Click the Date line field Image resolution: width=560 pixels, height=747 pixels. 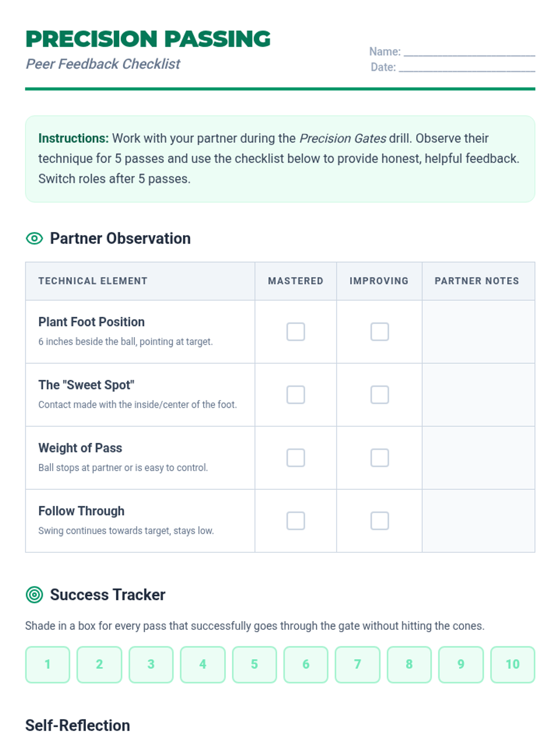(x=467, y=67)
